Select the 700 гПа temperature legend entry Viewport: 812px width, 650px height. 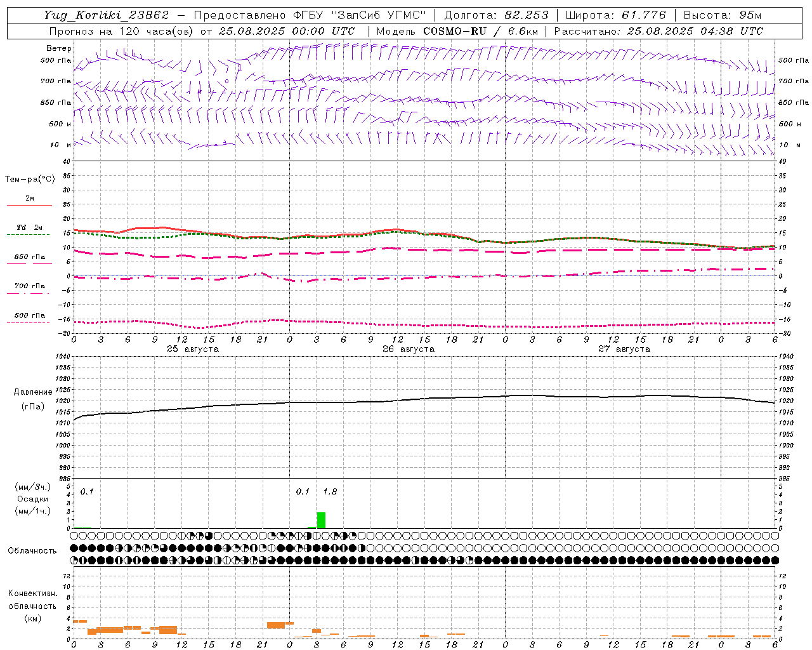[29, 286]
